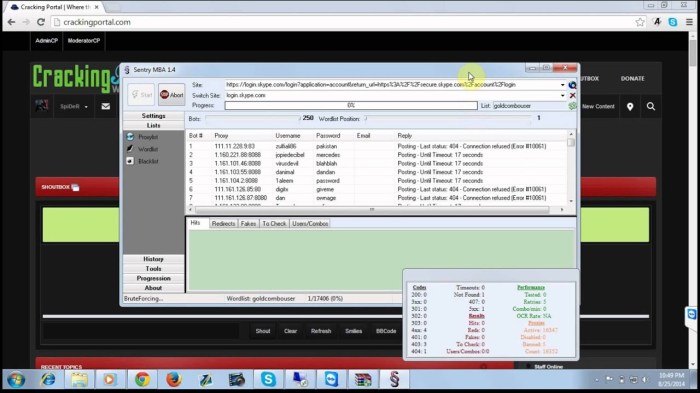700x393 pixels.
Task: Click the bookmark star in address bar
Action: 640,22
